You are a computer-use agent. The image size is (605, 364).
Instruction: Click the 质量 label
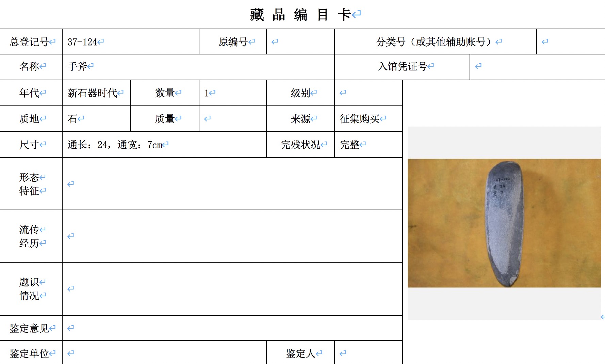tap(165, 119)
